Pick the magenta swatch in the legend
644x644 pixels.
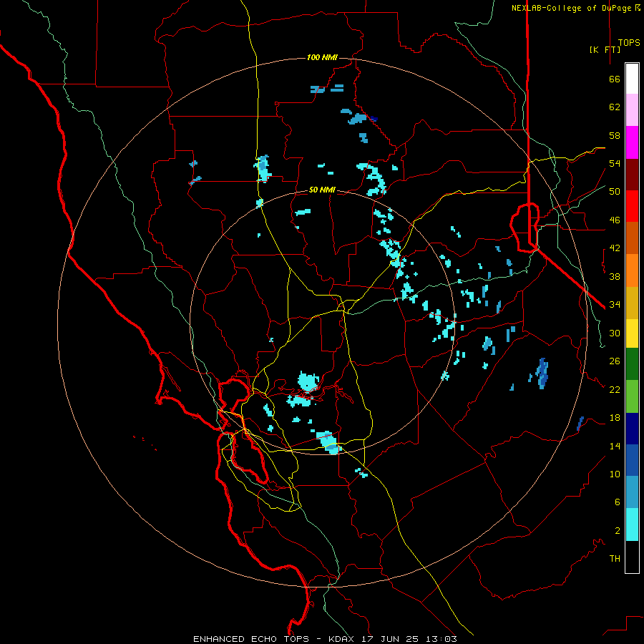pos(632,142)
